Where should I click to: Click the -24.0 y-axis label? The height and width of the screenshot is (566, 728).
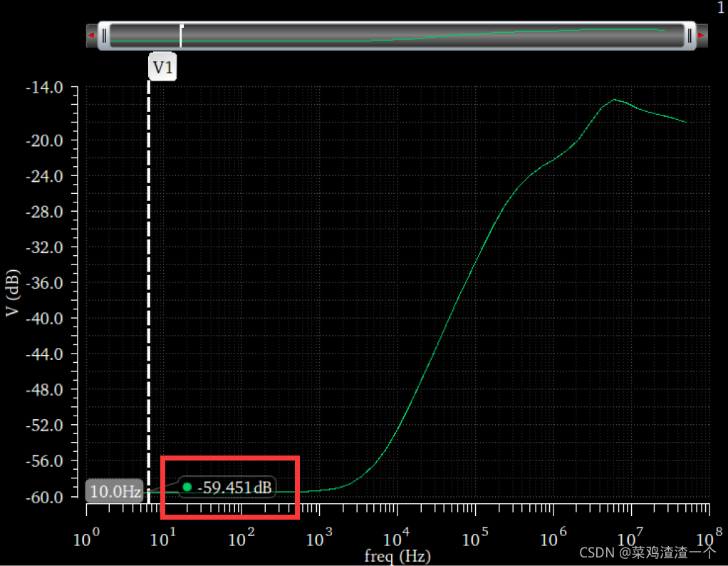45,177
